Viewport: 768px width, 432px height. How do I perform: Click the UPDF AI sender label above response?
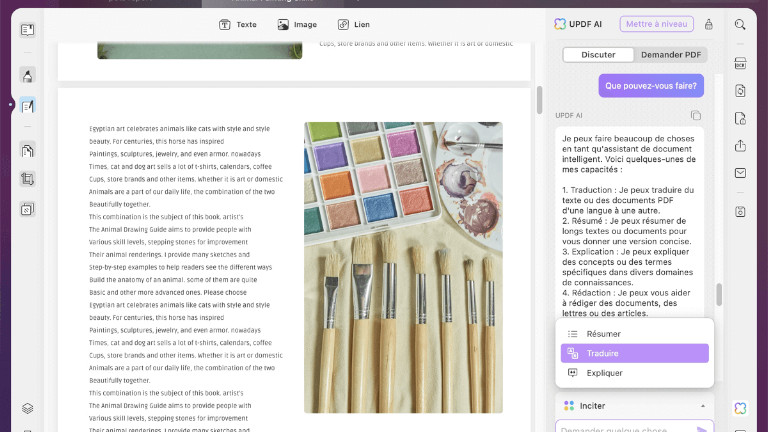(569, 116)
